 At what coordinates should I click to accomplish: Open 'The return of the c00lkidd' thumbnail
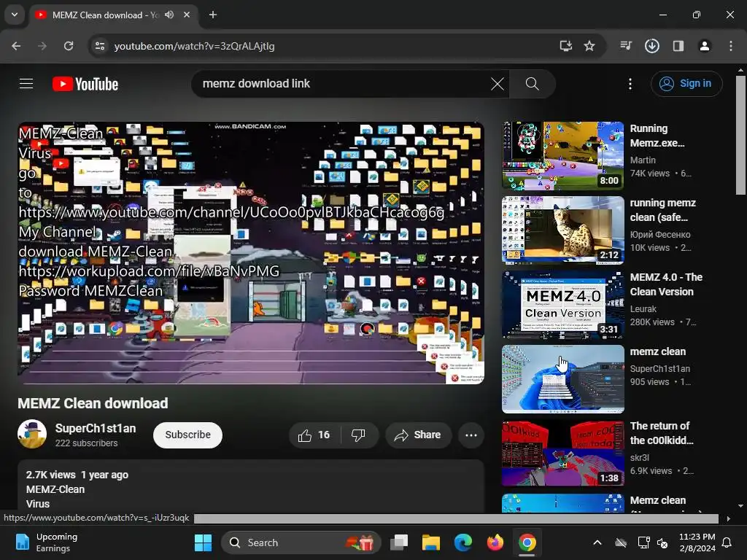(x=562, y=453)
